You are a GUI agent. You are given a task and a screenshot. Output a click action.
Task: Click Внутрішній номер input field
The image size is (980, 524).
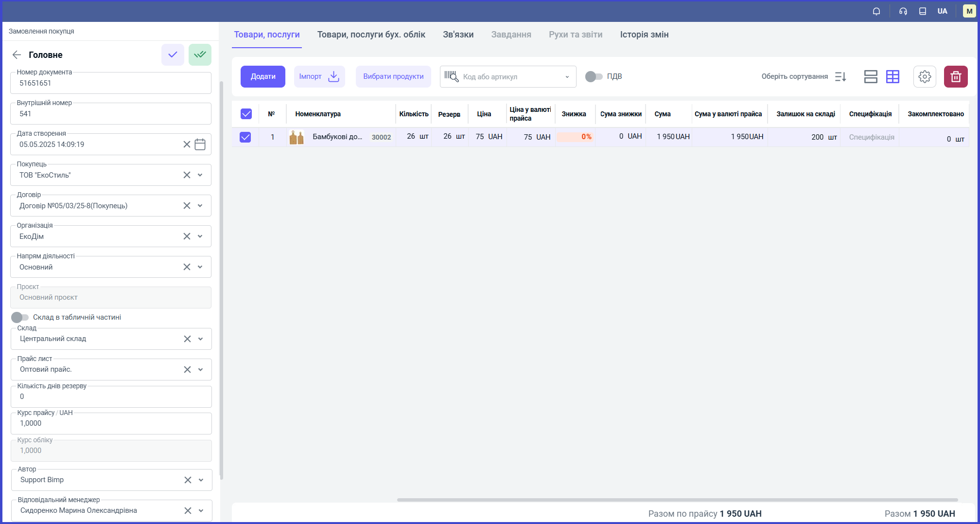[x=111, y=114]
